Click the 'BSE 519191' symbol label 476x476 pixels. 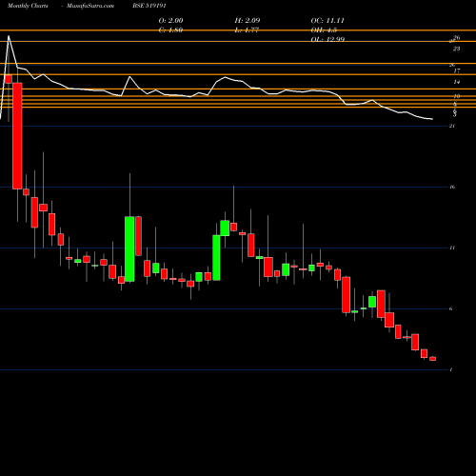coord(149,6)
